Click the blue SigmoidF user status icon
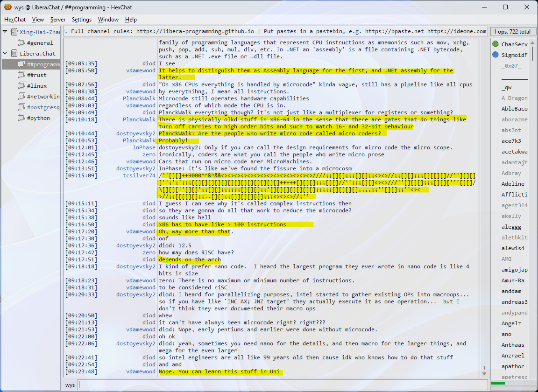The image size is (538, 392). click(x=496, y=55)
